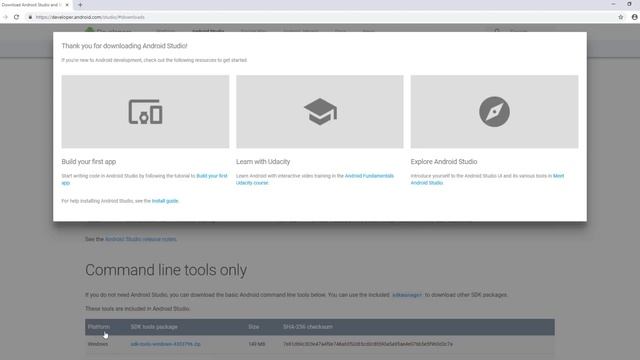The width and height of the screenshot is (640, 360).
Task: Click the padlock site info icon
Action: point(30,17)
